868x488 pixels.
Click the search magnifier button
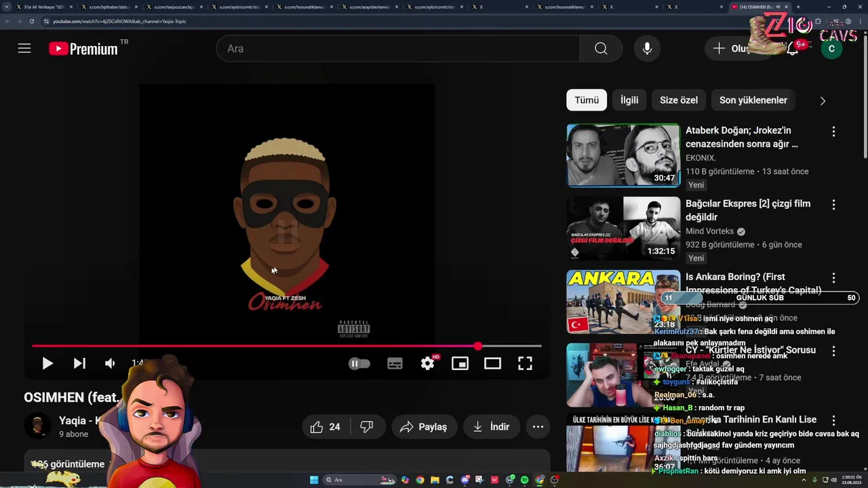pyautogui.click(x=601, y=48)
